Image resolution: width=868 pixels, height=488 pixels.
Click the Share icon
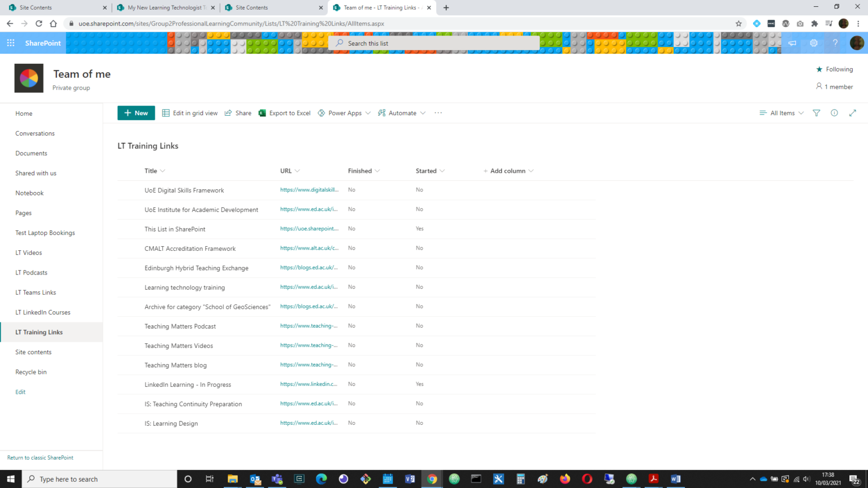(228, 113)
